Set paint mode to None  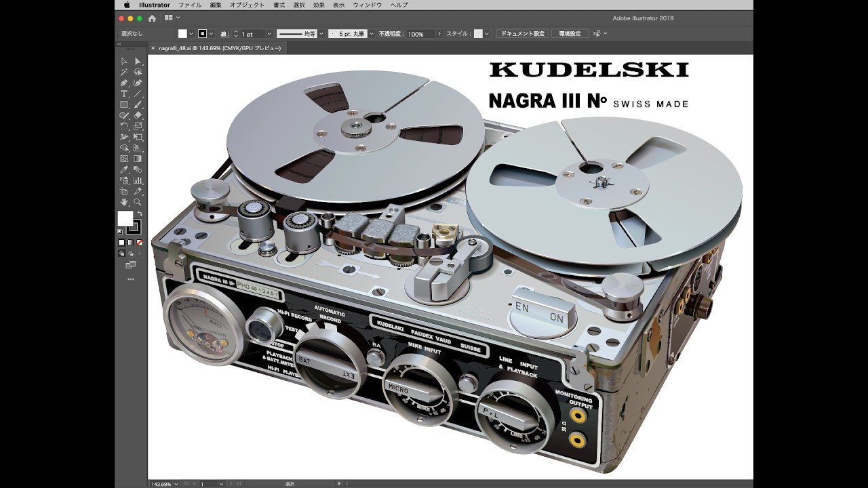[x=140, y=243]
